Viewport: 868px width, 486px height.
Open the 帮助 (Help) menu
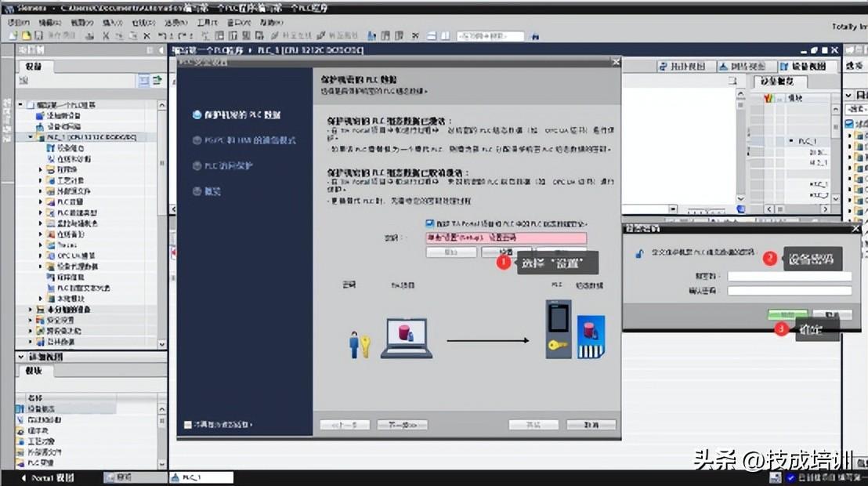pyautogui.click(x=271, y=22)
